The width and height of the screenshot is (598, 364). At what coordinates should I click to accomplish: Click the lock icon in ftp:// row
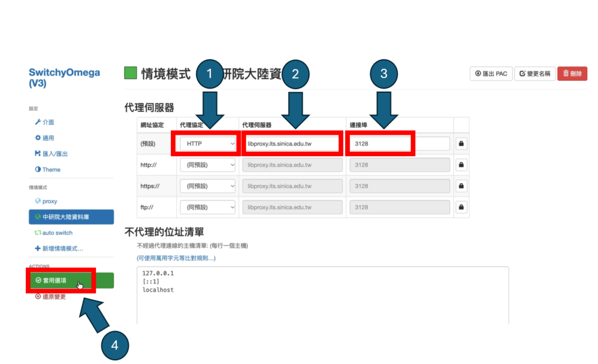point(461,207)
